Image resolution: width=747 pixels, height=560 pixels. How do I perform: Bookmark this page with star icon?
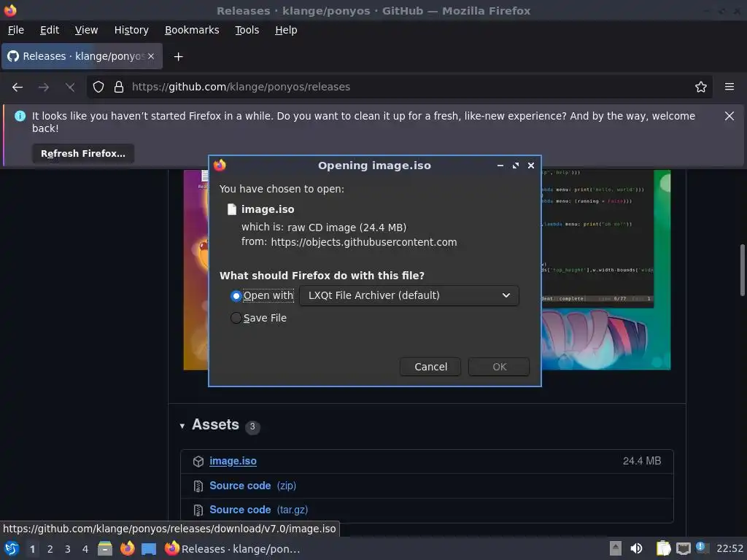[701, 87]
